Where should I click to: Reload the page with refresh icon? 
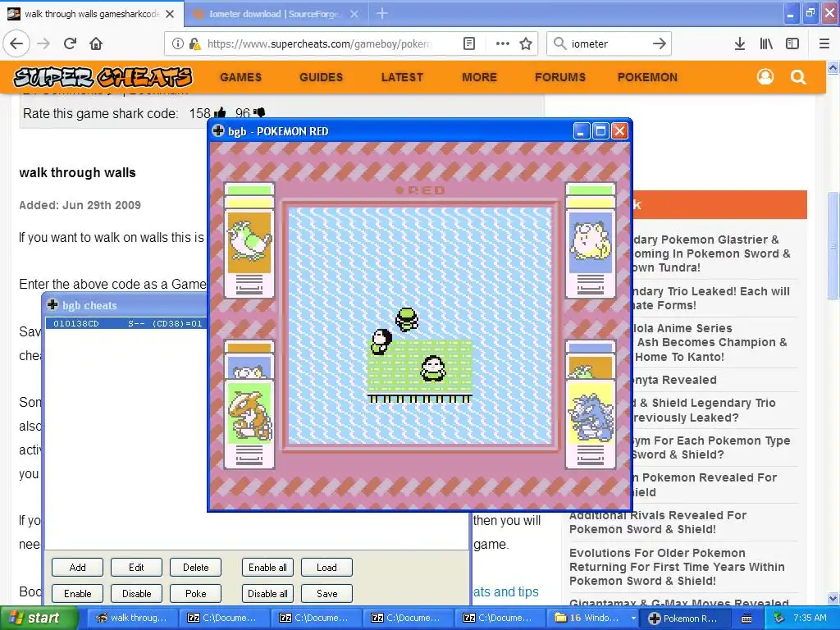[x=70, y=43]
